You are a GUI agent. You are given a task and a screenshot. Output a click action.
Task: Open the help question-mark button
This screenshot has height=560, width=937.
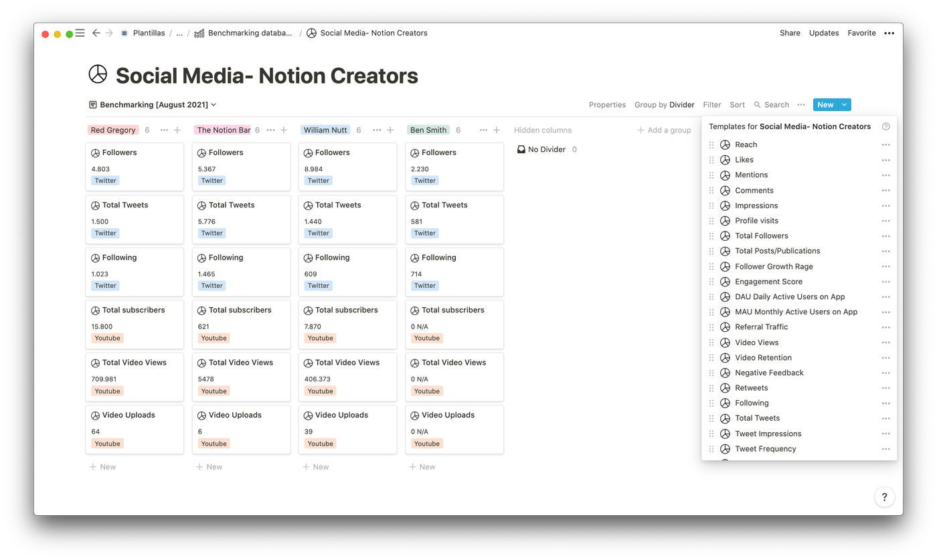point(884,496)
